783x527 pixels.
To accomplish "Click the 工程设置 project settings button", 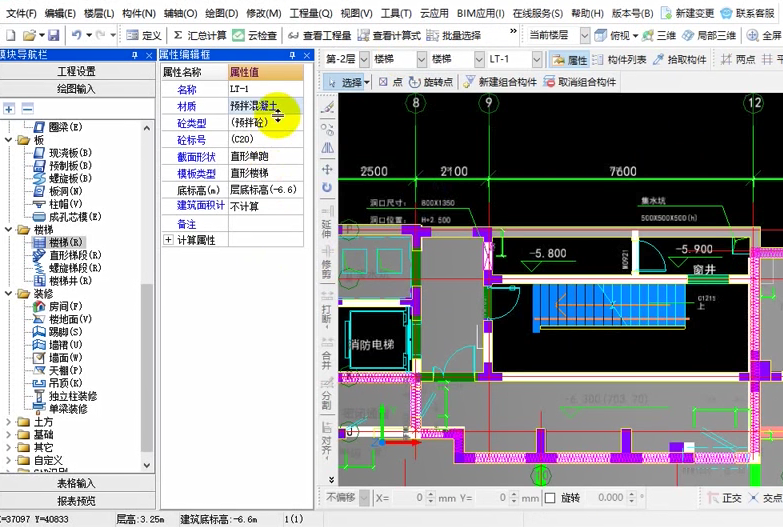I will [x=76, y=71].
